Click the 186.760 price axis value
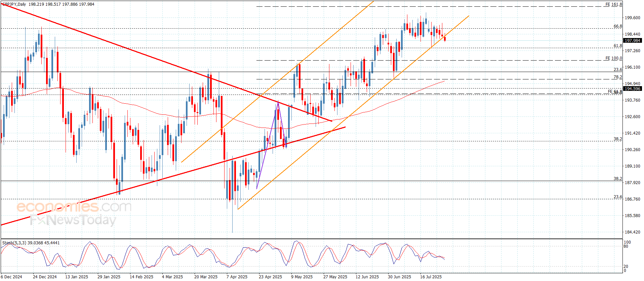Screen dimensions: 644x281 click(x=632, y=199)
